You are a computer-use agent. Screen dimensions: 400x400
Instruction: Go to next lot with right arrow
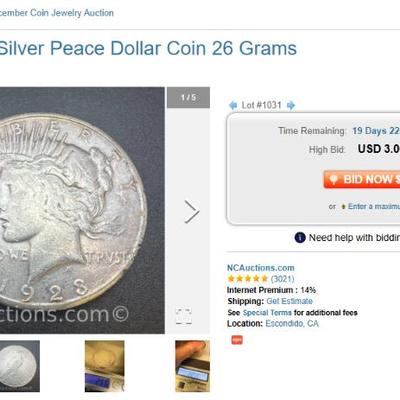pyautogui.click(x=291, y=105)
